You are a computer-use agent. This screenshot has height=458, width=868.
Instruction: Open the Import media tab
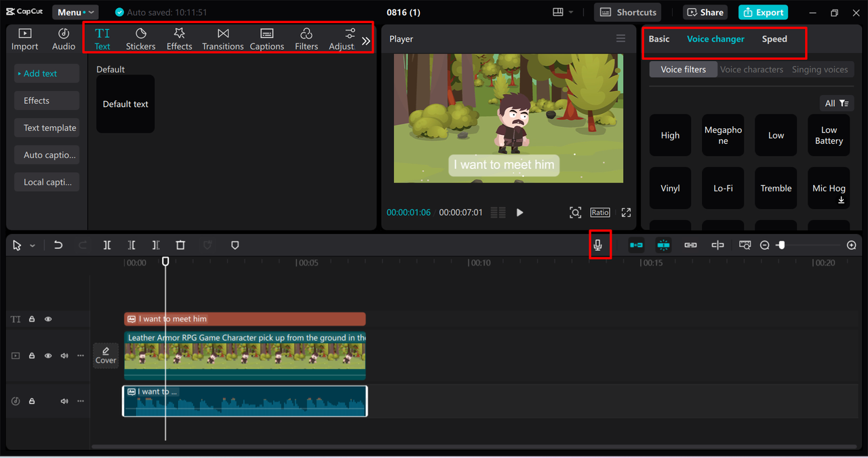pyautogui.click(x=25, y=39)
